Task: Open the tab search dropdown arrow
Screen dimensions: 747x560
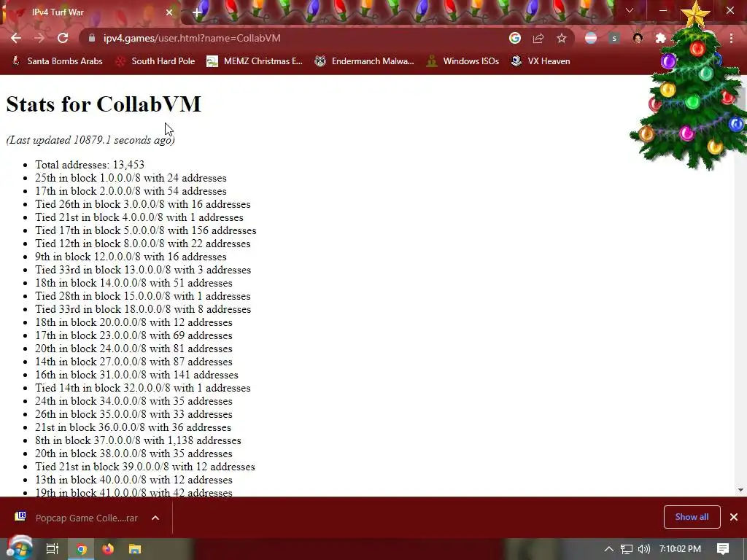Action: click(x=630, y=10)
